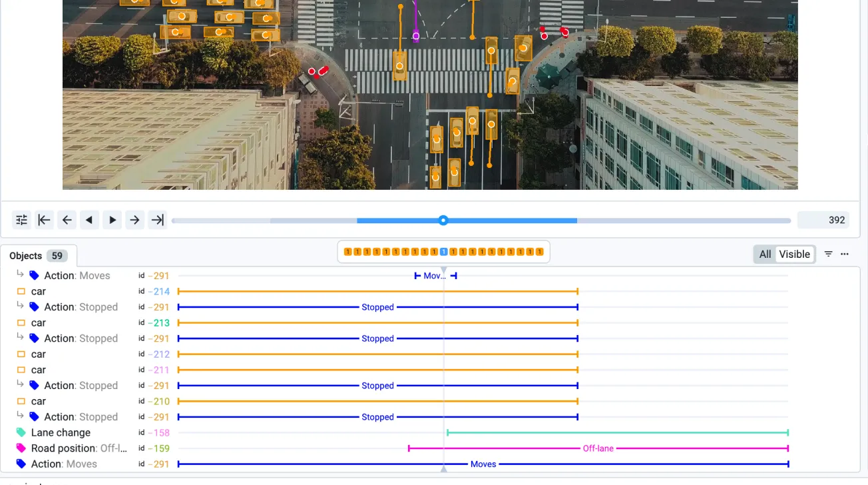This screenshot has width=868, height=485.
Task: Jump to the first frame
Action: coord(45,220)
